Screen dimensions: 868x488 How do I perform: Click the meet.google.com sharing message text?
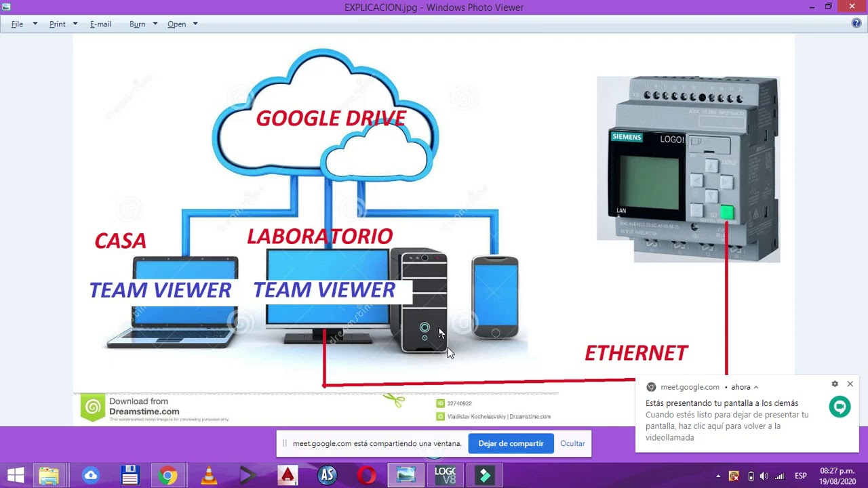[x=377, y=443]
